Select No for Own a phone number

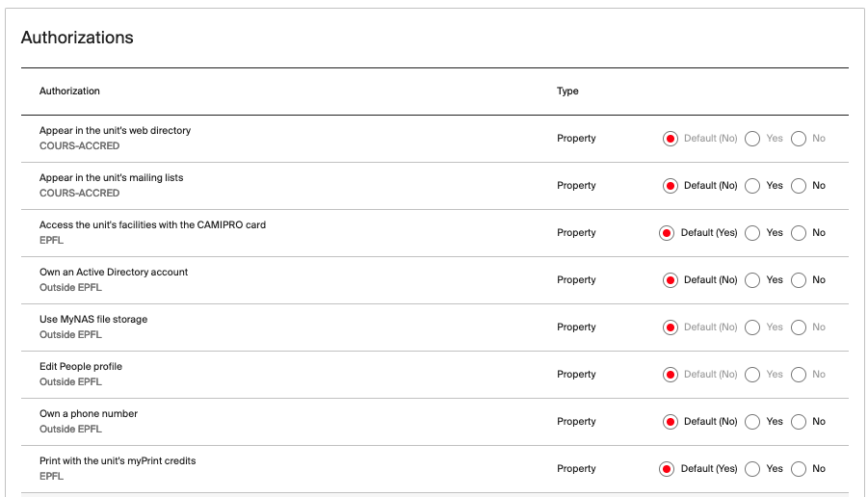coord(799,422)
